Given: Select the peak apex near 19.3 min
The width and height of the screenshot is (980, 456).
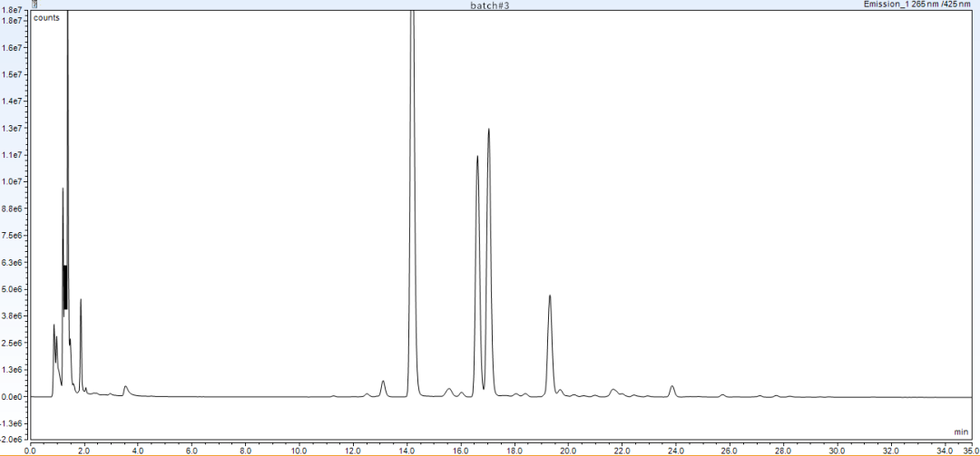Looking at the screenshot, I should pyautogui.click(x=550, y=296).
